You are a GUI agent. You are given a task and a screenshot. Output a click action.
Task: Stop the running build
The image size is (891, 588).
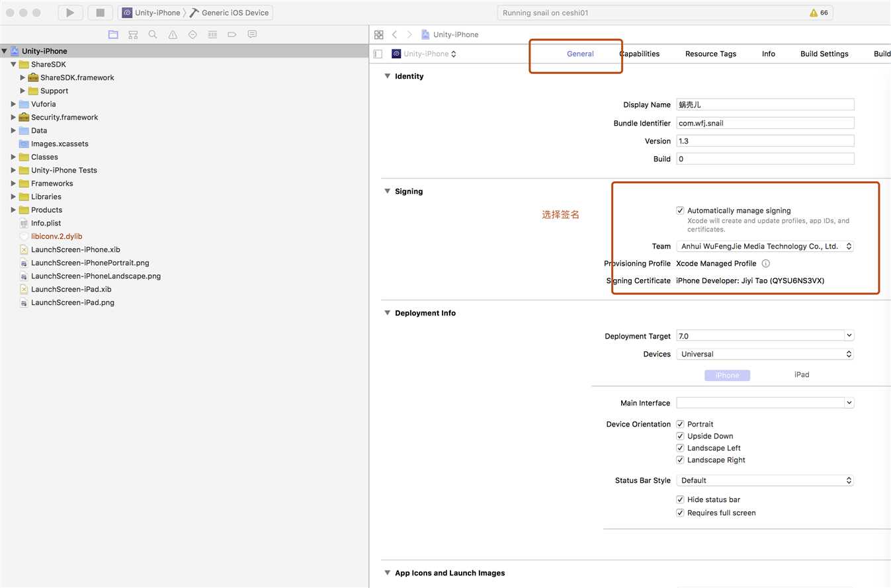click(101, 13)
